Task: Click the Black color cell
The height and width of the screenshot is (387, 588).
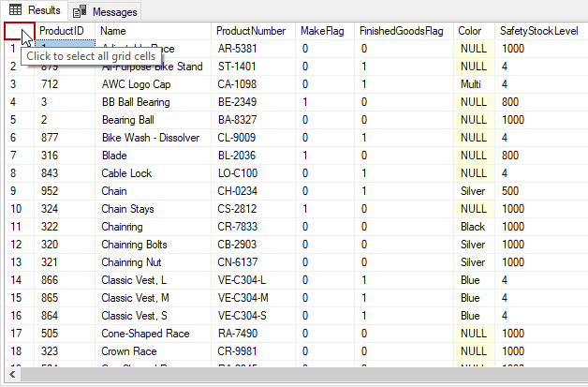Action: (475, 227)
